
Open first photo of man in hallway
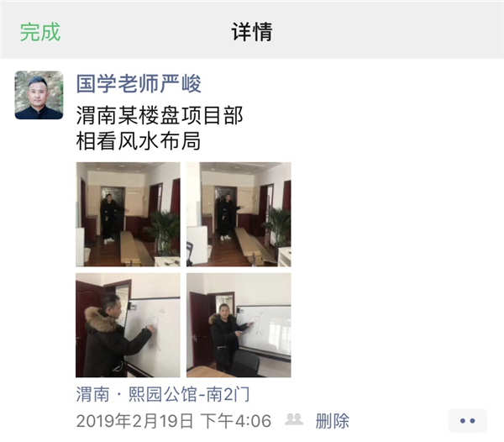(x=128, y=214)
